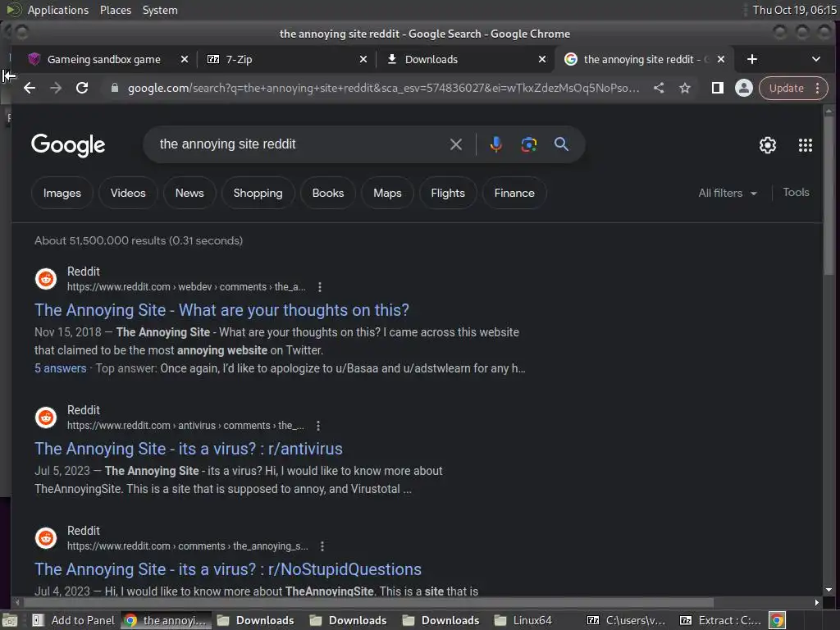Open the System menu
The image size is (840, 630).
160,10
